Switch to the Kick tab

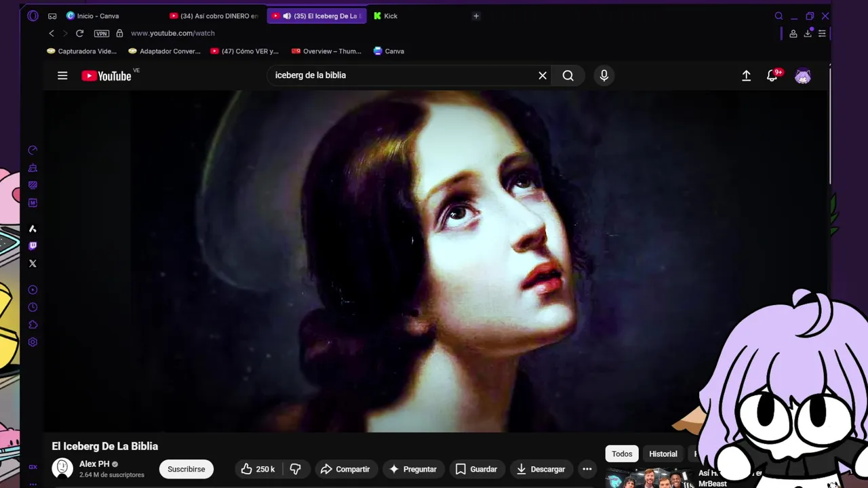(x=391, y=16)
